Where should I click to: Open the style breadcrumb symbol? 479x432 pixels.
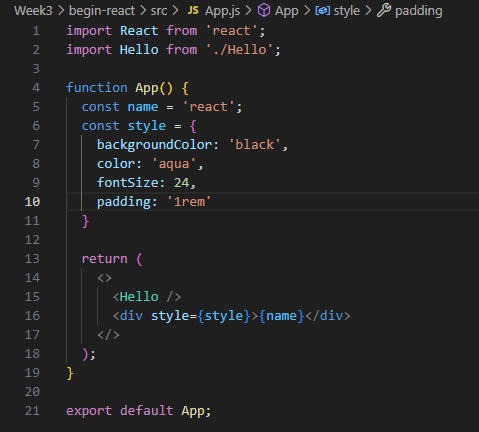coord(346,11)
